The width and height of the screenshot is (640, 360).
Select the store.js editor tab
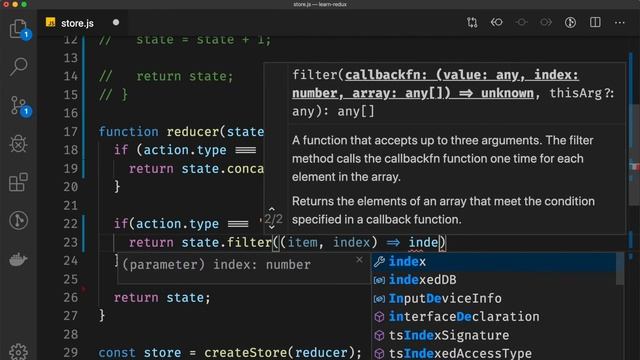coord(83,23)
